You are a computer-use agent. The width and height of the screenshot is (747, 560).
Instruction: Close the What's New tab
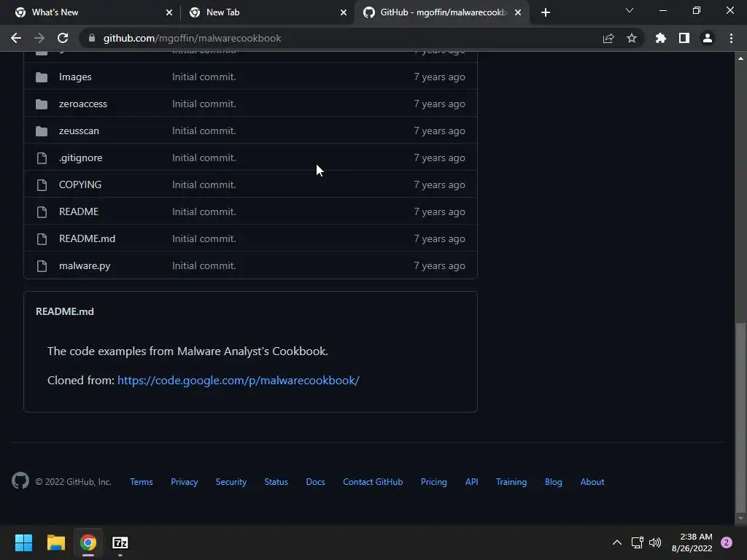pos(169,12)
